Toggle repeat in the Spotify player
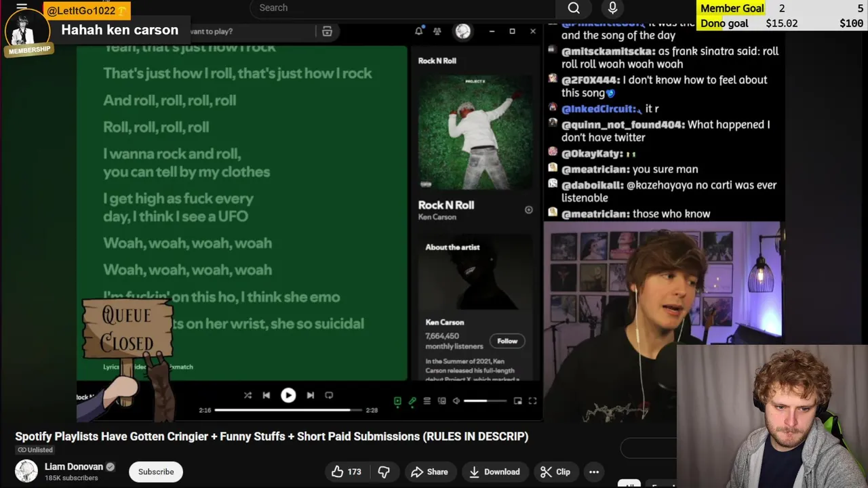Image resolution: width=868 pixels, height=488 pixels. (x=329, y=395)
